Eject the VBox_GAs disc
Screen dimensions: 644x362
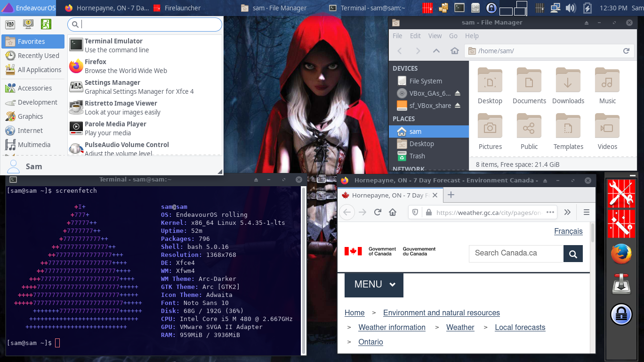tap(458, 93)
